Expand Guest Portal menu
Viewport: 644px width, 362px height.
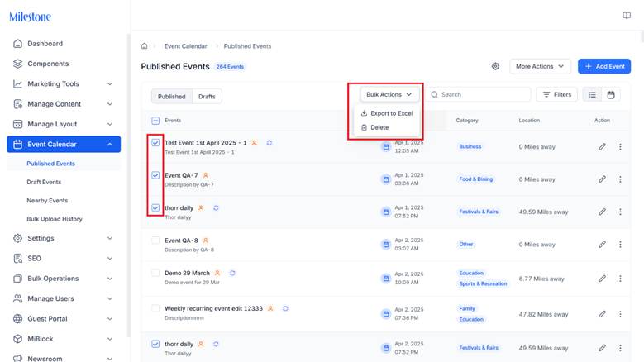[110, 318]
